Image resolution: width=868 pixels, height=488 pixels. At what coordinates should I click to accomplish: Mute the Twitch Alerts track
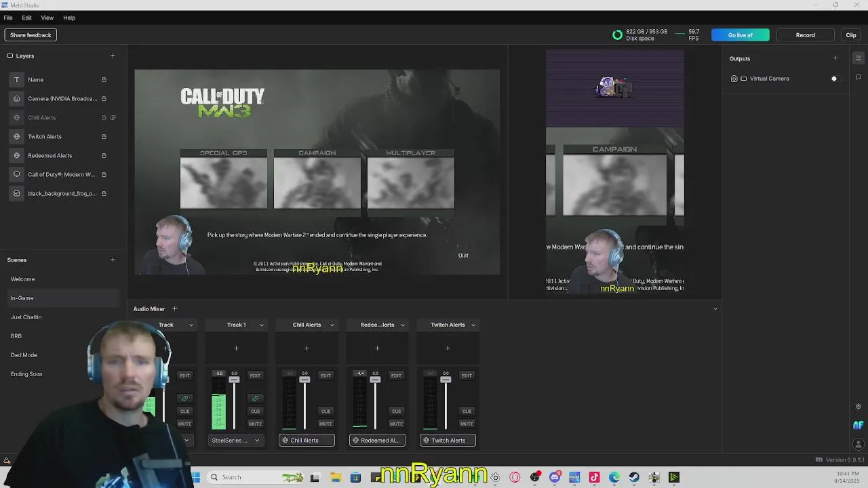(x=467, y=424)
